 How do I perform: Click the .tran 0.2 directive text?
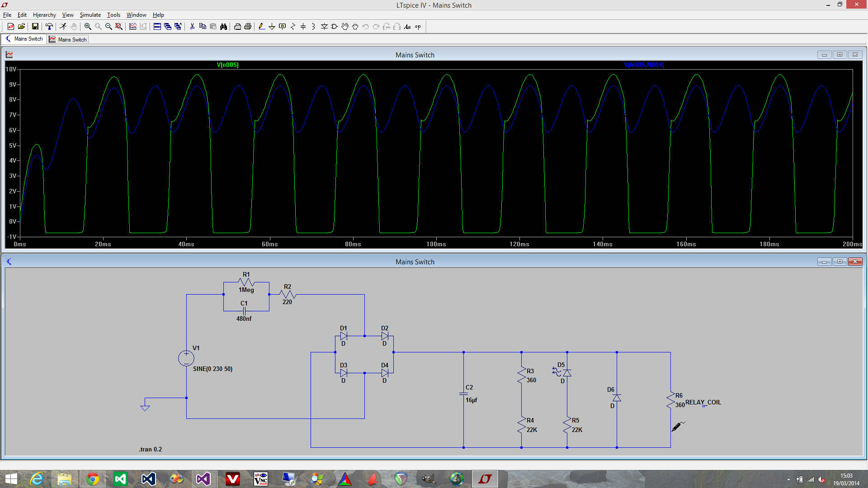[x=150, y=449]
